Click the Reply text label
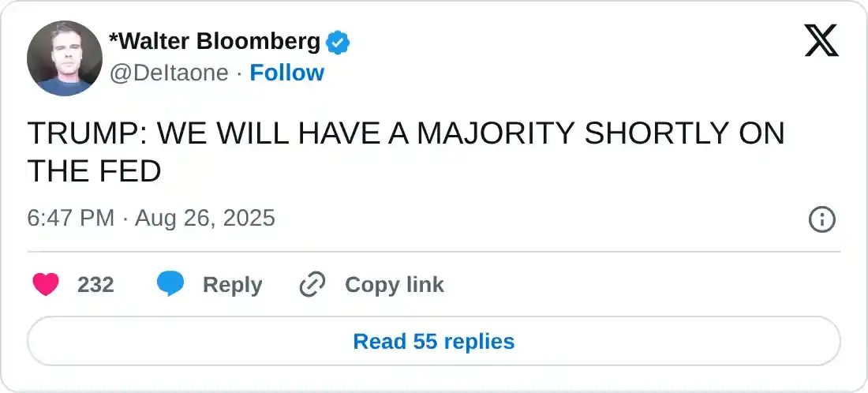The height and width of the screenshot is (393, 868). [x=233, y=285]
